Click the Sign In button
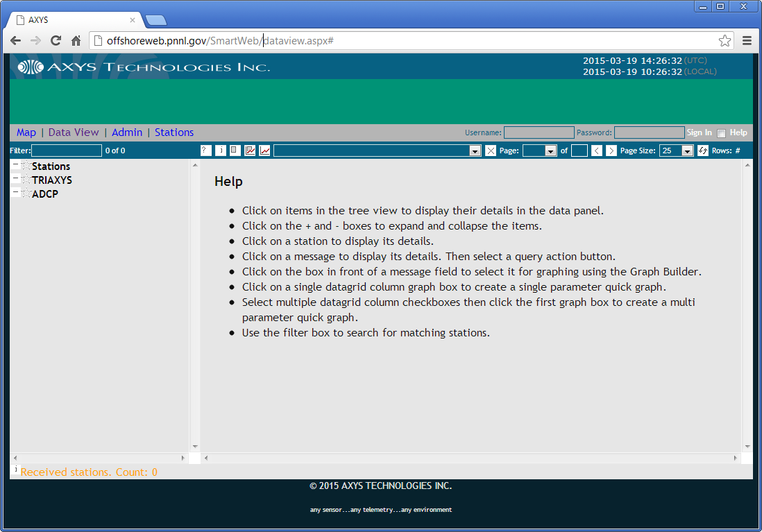Screen dimensions: 762x532 [699, 132]
